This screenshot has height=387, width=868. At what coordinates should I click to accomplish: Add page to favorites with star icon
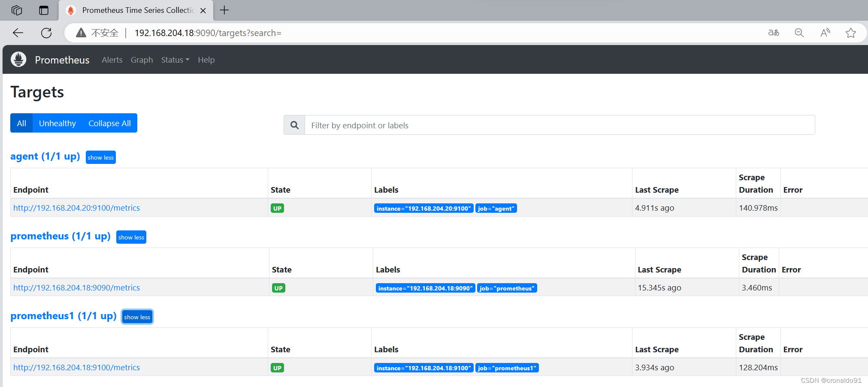tap(851, 33)
